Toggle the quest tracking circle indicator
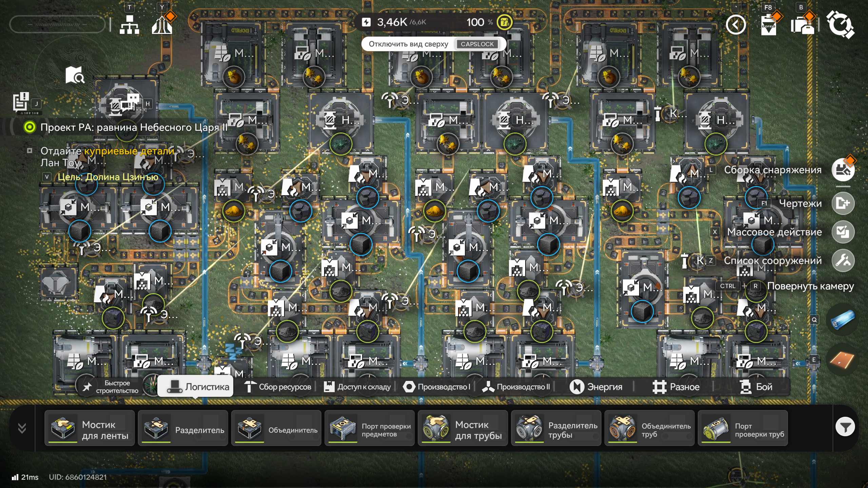The image size is (868, 488). click(x=30, y=127)
